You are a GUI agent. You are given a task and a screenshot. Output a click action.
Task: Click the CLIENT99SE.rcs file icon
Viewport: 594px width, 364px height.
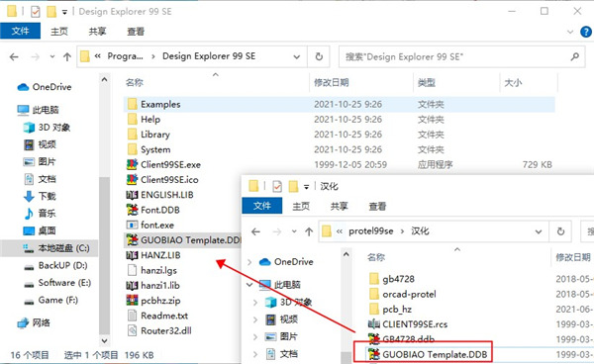374,324
